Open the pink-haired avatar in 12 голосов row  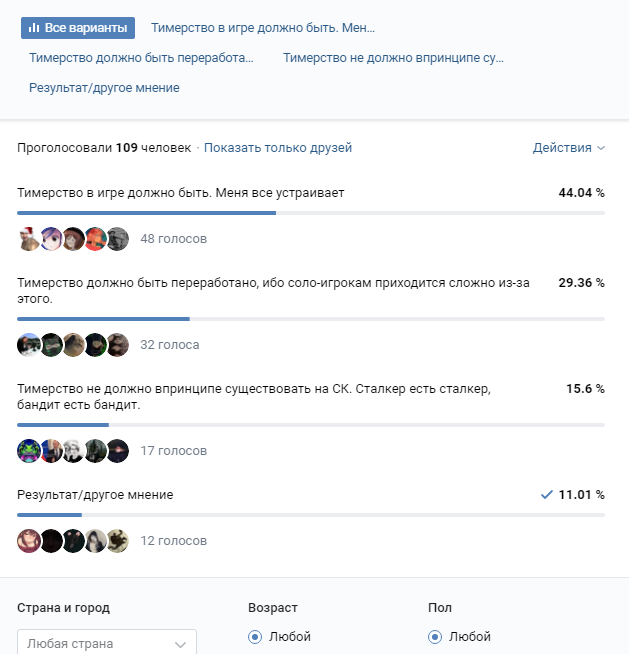point(29,541)
